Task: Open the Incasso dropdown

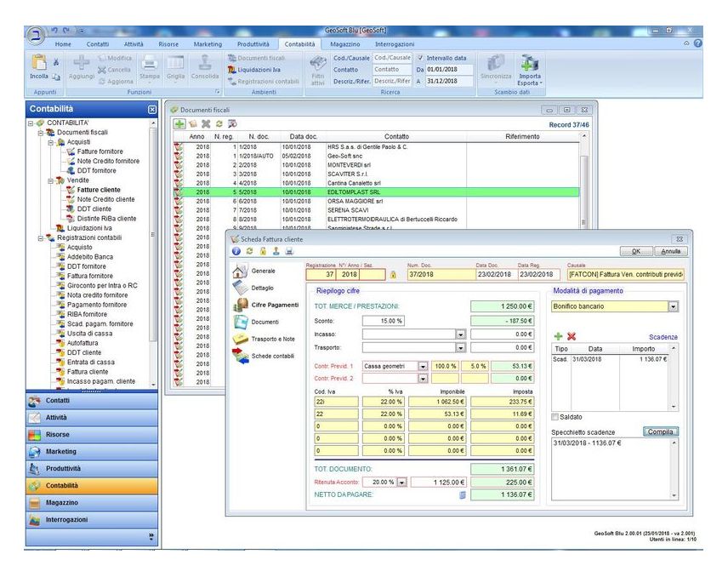Action: click(460, 334)
